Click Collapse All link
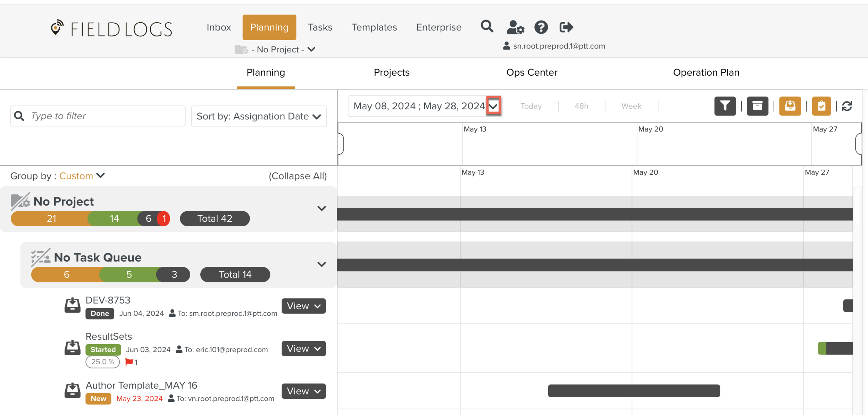The image size is (868, 415). tap(298, 176)
